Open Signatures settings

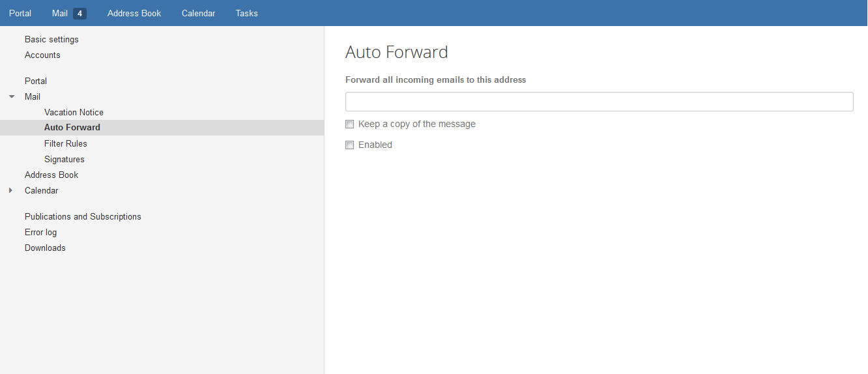tap(64, 159)
